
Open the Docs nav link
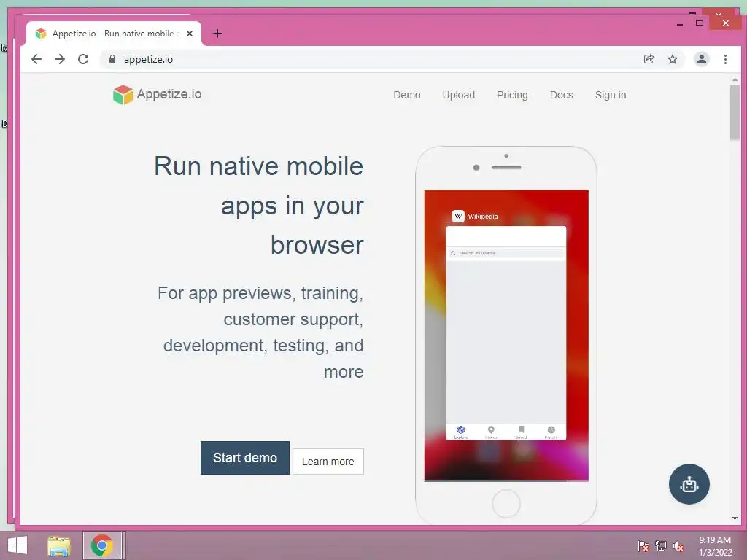coord(561,95)
